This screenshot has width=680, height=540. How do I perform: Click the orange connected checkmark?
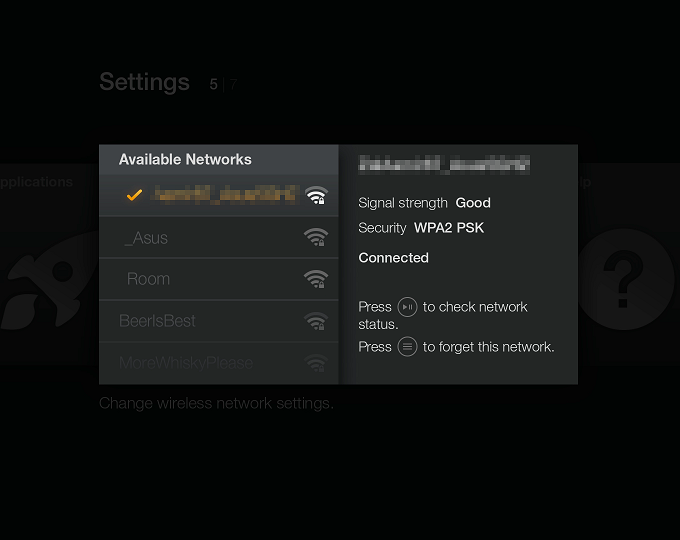[x=134, y=195]
